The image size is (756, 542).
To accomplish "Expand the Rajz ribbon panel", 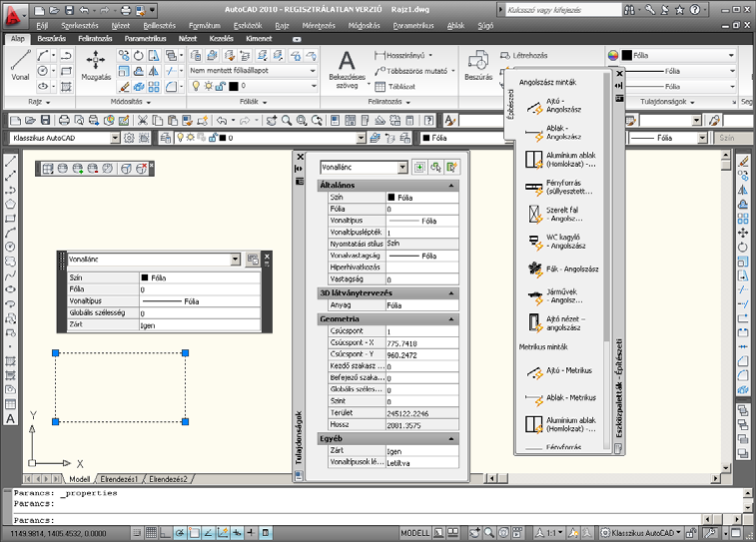I will pyautogui.click(x=39, y=102).
